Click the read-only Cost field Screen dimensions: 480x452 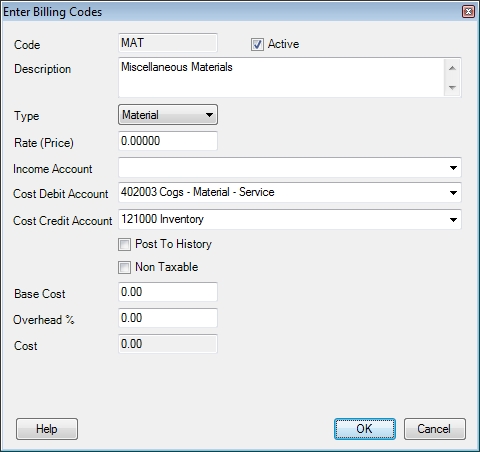click(168, 344)
